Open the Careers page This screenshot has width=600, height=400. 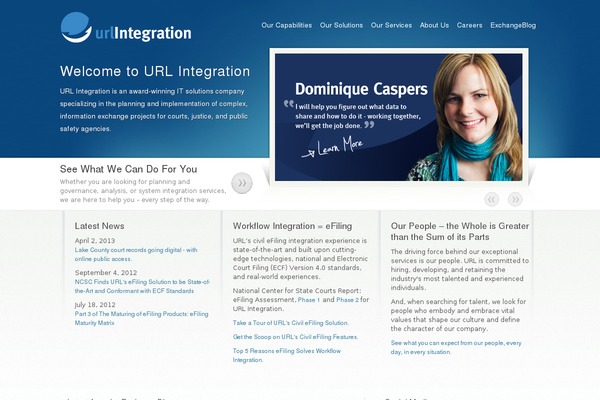point(470,25)
